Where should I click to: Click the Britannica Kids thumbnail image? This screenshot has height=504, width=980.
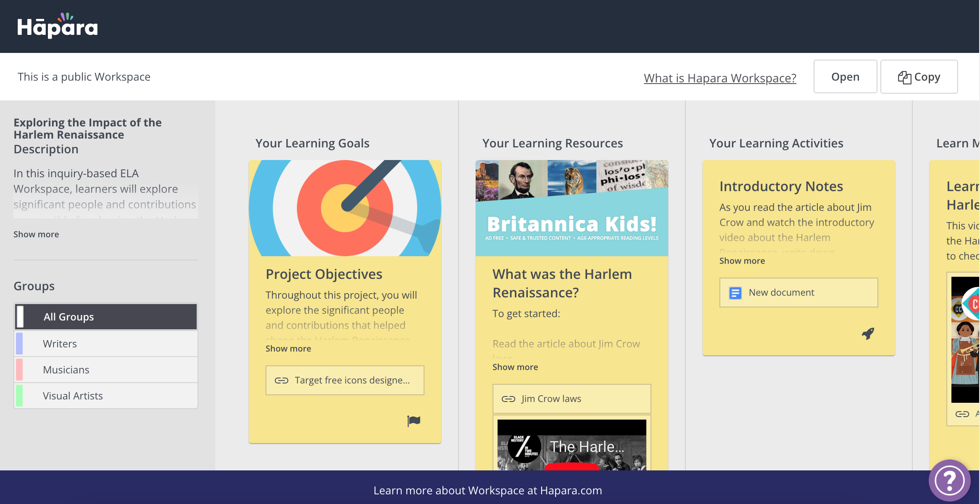point(572,208)
